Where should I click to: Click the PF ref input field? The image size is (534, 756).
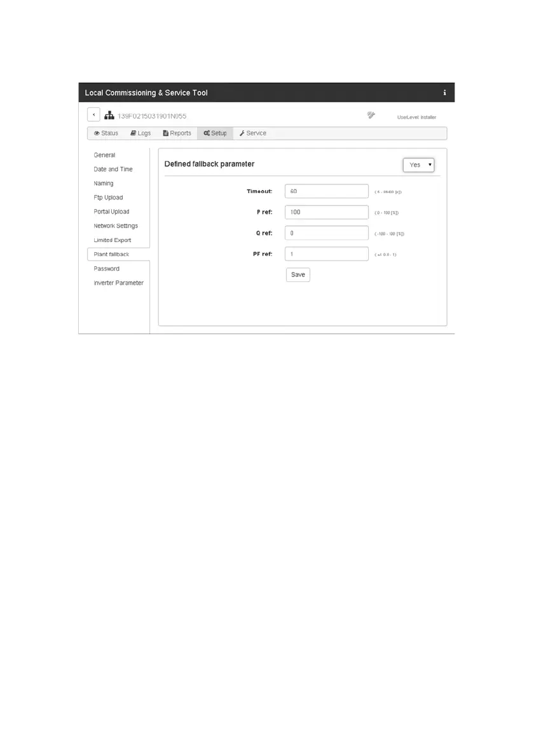pos(327,254)
